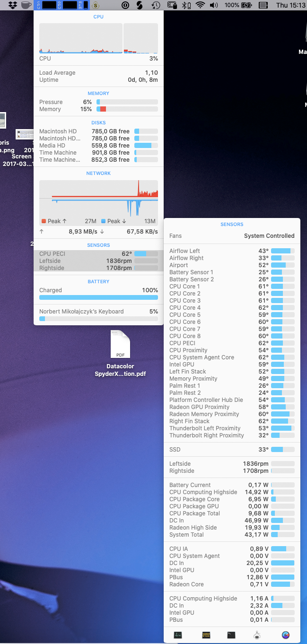Open the volume menu bar icon

pos(214,5)
